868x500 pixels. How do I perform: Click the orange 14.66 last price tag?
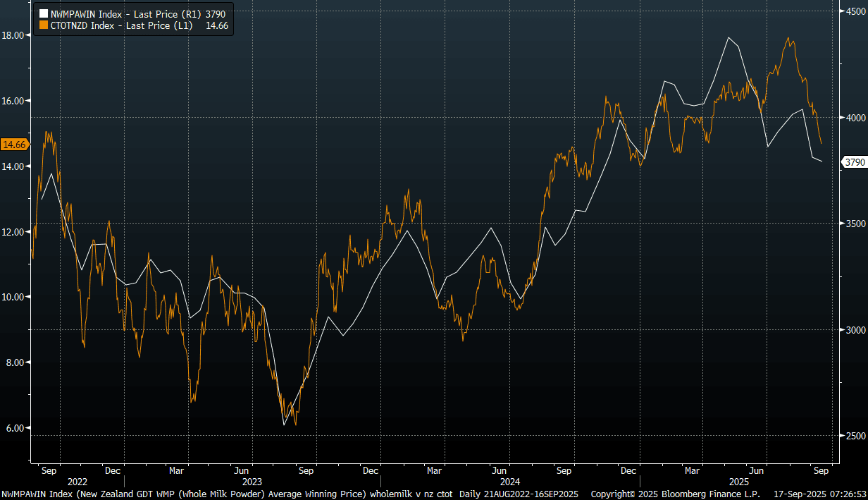(14, 145)
